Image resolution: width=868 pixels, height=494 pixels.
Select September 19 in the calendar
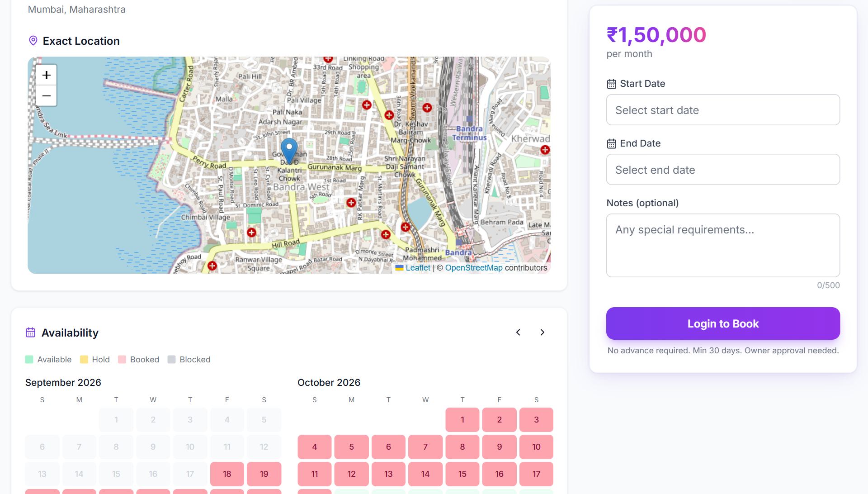264,474
